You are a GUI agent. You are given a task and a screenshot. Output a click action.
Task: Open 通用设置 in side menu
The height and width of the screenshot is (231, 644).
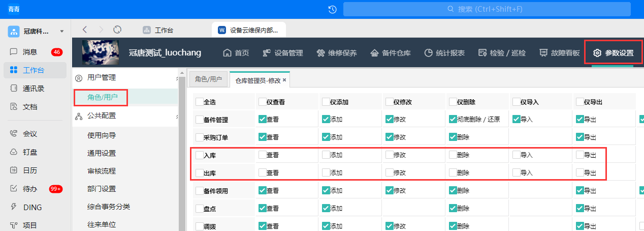[x=102, y=153]
